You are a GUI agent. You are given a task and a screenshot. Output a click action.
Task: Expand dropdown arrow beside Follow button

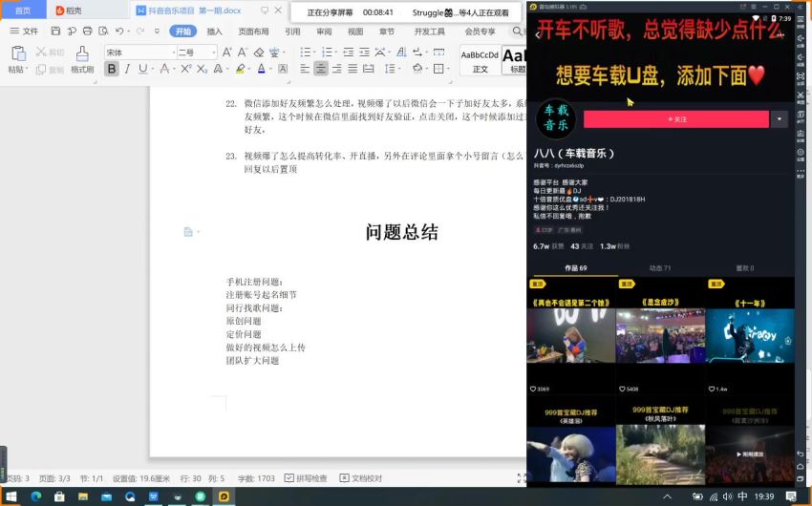[780, 119]
